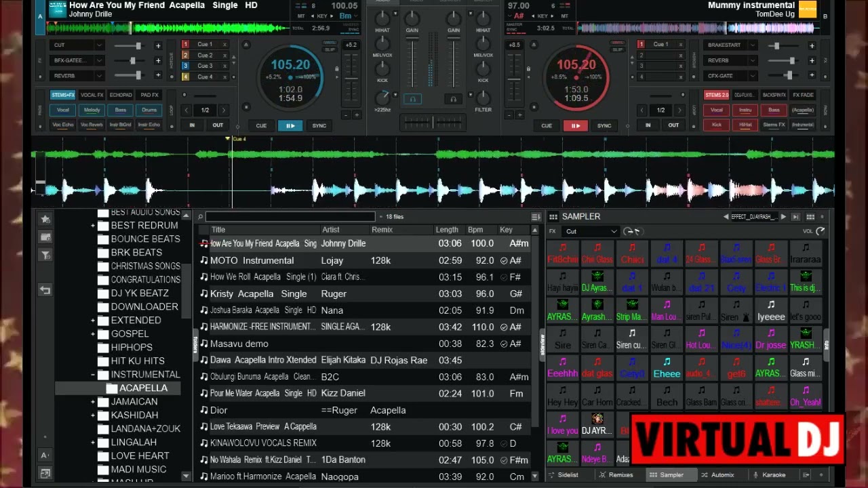868x488 pixels.
Task: Click the search magnifier icon
Action: tap(200, 217)
